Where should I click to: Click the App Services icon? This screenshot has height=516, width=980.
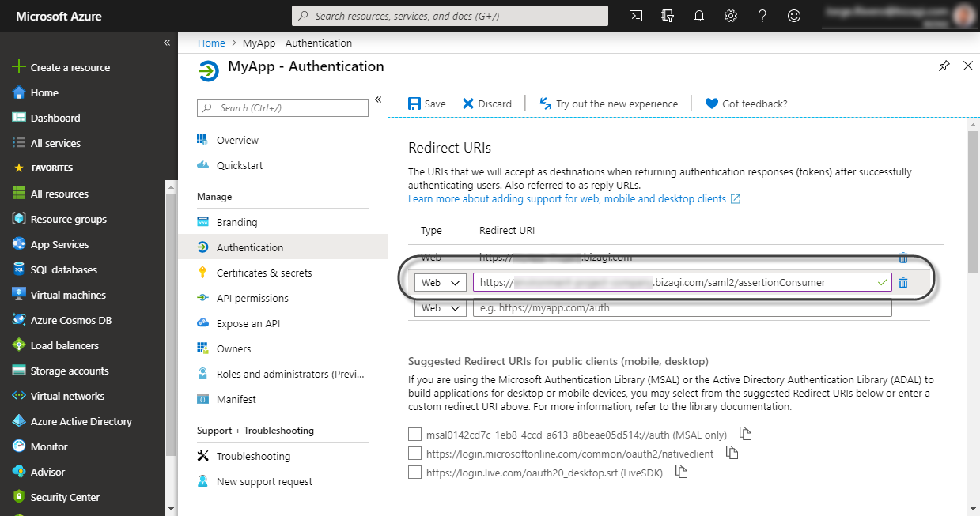[19, 244]
